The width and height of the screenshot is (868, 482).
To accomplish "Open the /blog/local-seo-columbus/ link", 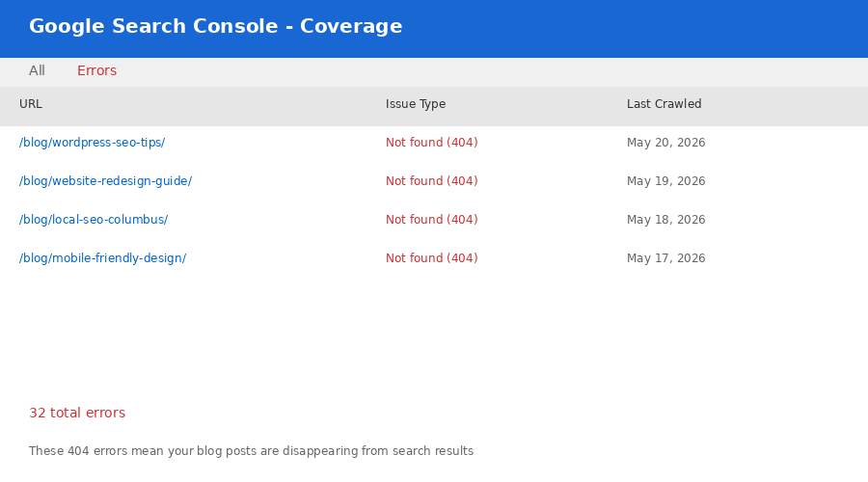I will [x=94, y=220].
